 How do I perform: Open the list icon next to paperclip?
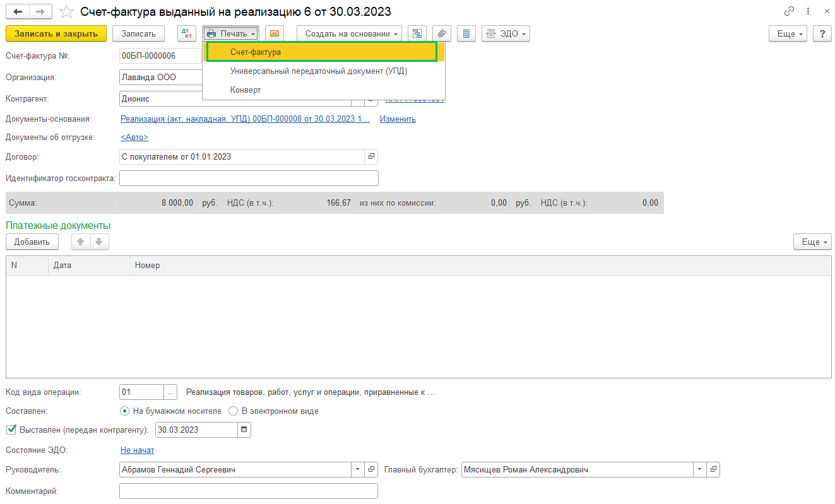point(466,33)
